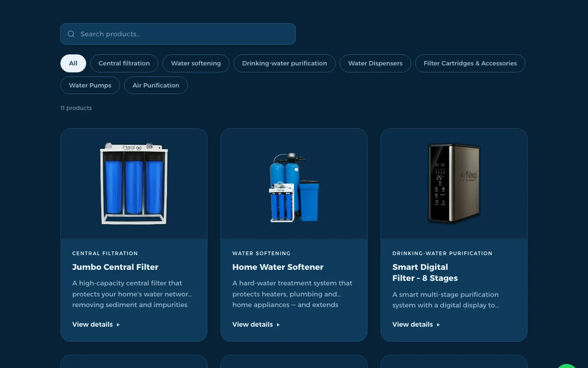
Task: Click arrow icon beside Smart Digital View details
Action: [x=438, y=325]
